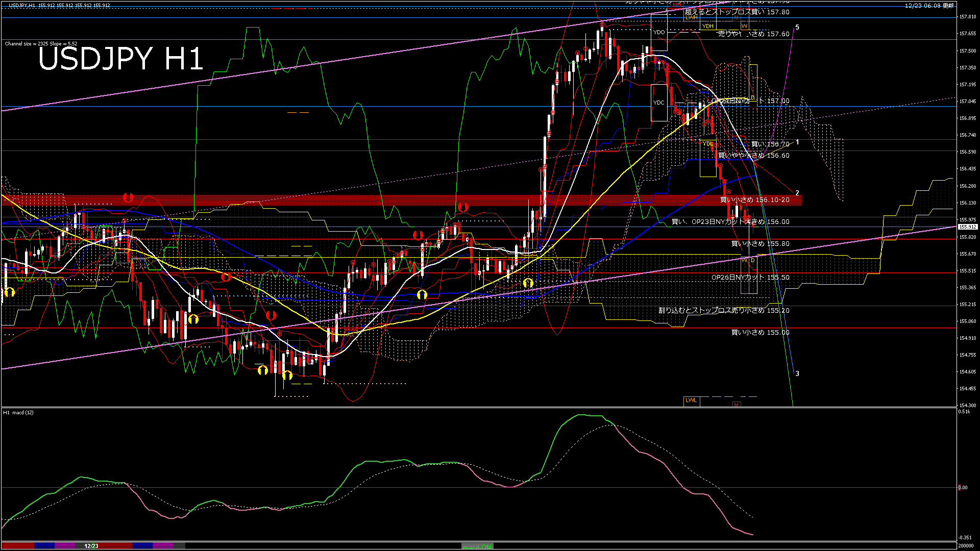Image resolution: width=980 pixels, height=551 pixels.
Task: Click the wave number 5 label
Action: coord(797,28)
